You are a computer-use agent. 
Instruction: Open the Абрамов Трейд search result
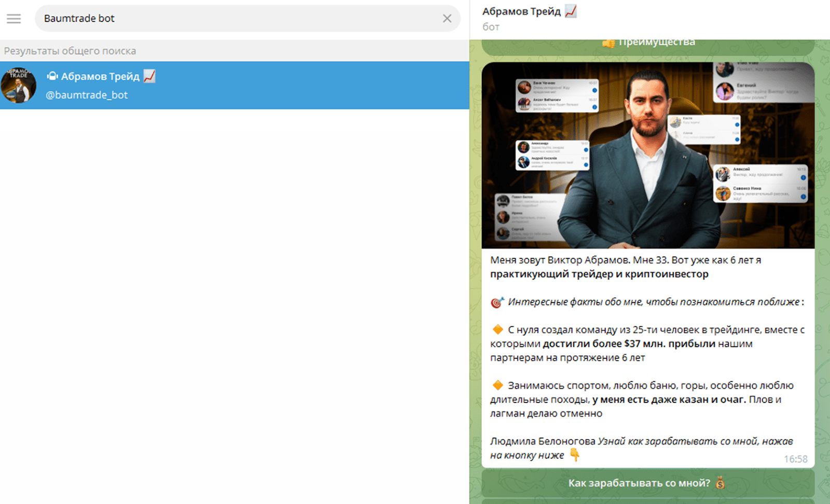[234, 85]
